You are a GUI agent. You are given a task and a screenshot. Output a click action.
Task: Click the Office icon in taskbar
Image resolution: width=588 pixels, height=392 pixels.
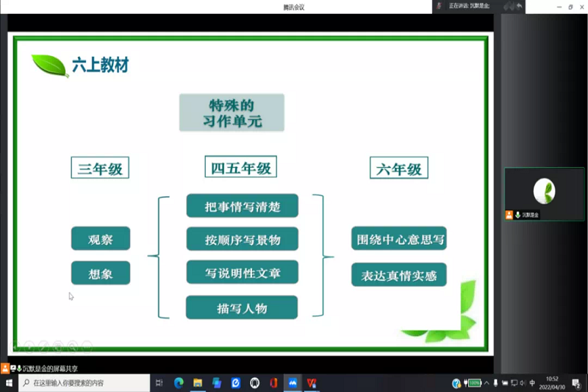point(273,383)
